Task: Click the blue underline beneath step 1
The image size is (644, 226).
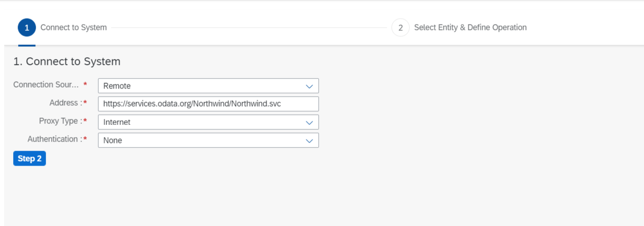Action: [x=27, y=45]
